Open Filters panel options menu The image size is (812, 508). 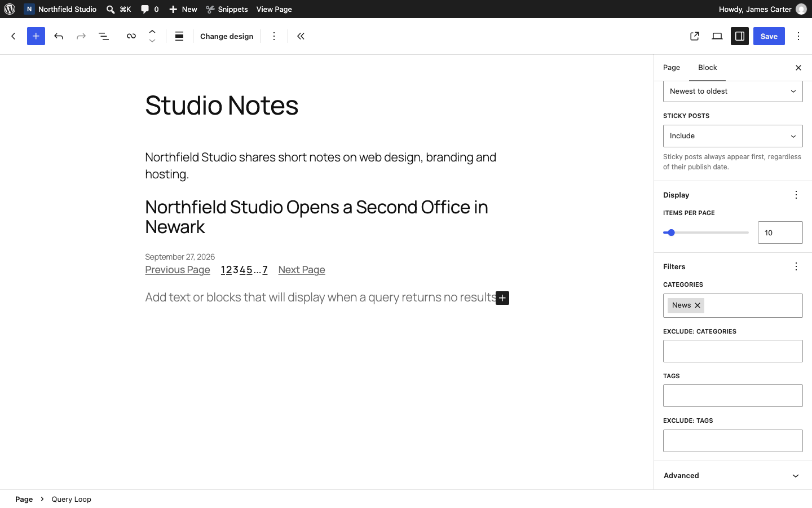coord(796,266)
